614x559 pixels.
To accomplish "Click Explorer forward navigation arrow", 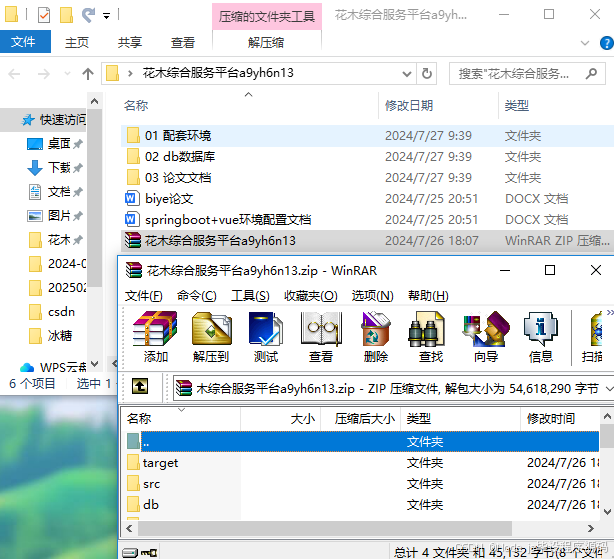I will click(x=43, y=74).
